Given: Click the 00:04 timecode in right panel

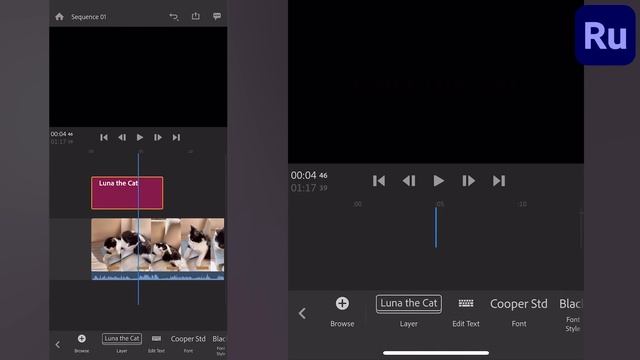Looking at the screenshot, I should click(309, 175).
